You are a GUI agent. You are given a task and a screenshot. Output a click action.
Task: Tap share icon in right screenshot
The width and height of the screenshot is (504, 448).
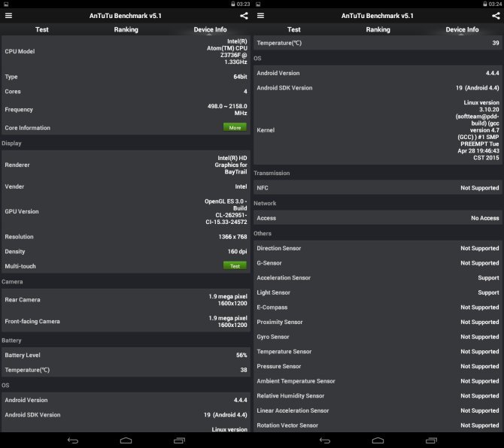[496, 16]
